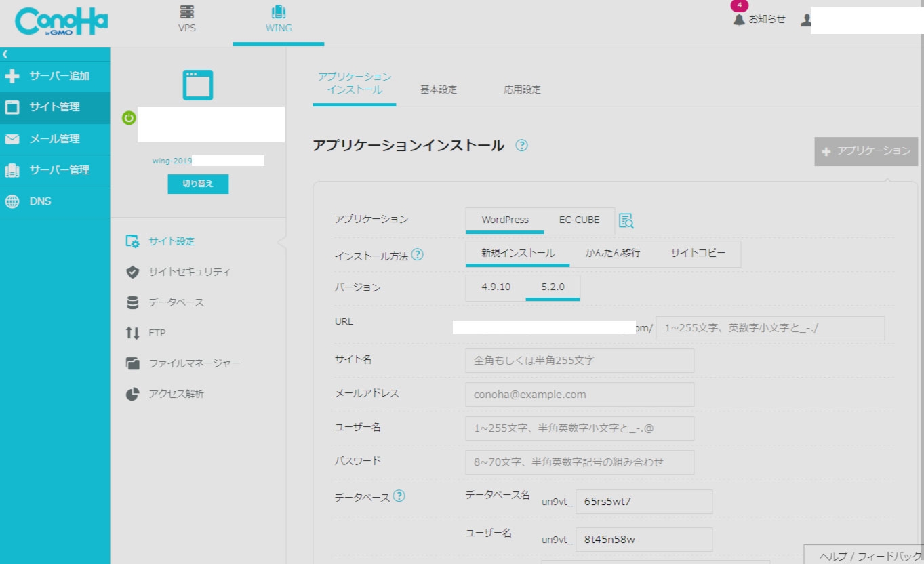
Task: Click the help icon beside アプリケーションインストール heading
Action: pos(521,145)
